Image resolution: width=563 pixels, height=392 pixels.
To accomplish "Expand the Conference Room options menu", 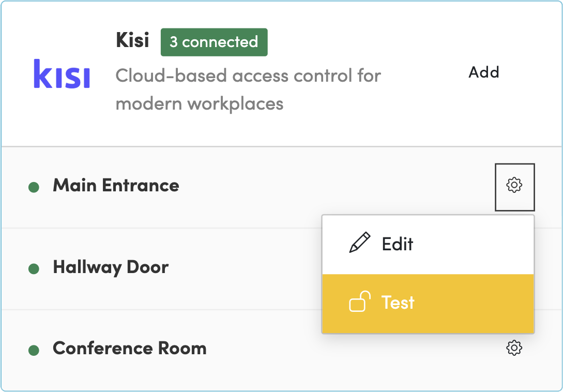I will point(513,348).
